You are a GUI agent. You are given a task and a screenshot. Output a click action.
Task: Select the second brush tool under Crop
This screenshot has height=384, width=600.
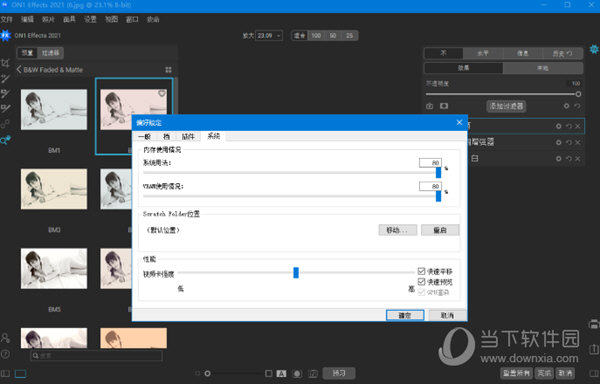coord(5,79)
